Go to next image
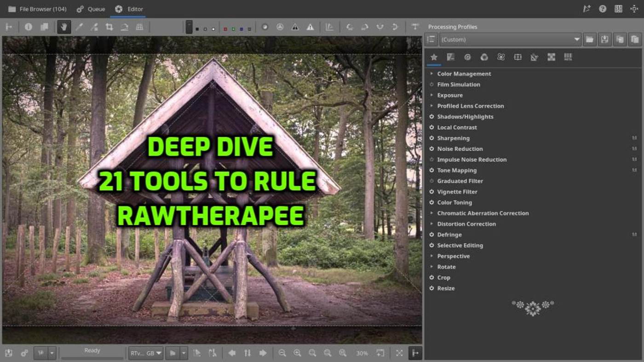Image resolution: width=644 pixels, height=362 pixels. tap(263, 353)
